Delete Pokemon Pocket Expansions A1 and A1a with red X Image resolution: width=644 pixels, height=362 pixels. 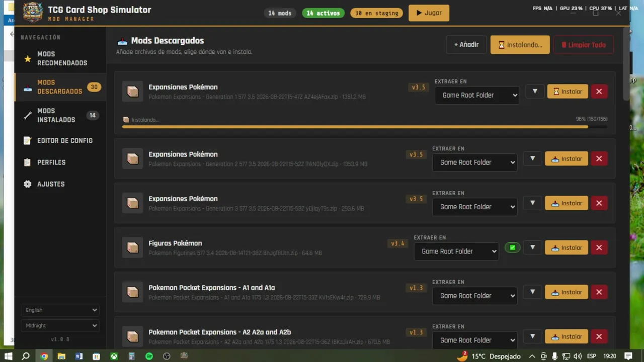click(x=599, y=292)
